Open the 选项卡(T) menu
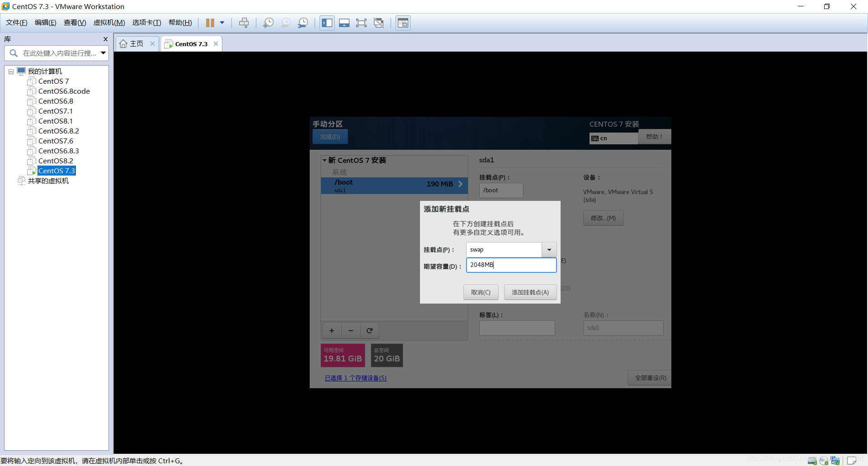868x466 pixels. point(147,23)
